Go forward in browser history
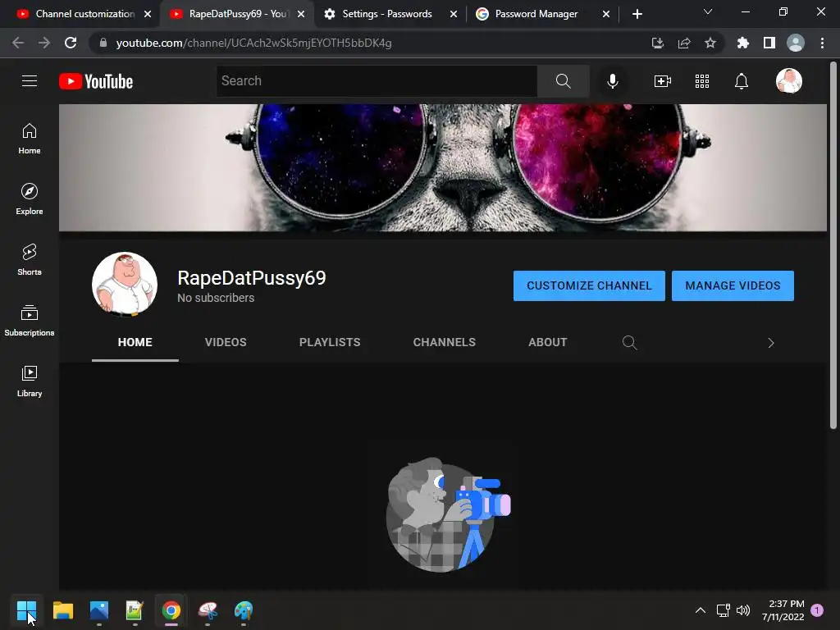Viewport: 840px width, 630px height. pyautogui.click(x=44, y=43)
